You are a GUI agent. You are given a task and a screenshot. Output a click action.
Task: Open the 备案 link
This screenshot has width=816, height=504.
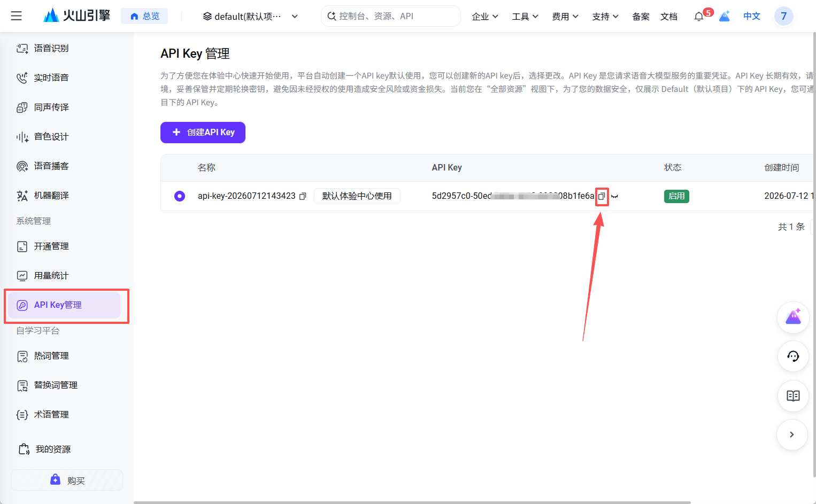(641, 17)
